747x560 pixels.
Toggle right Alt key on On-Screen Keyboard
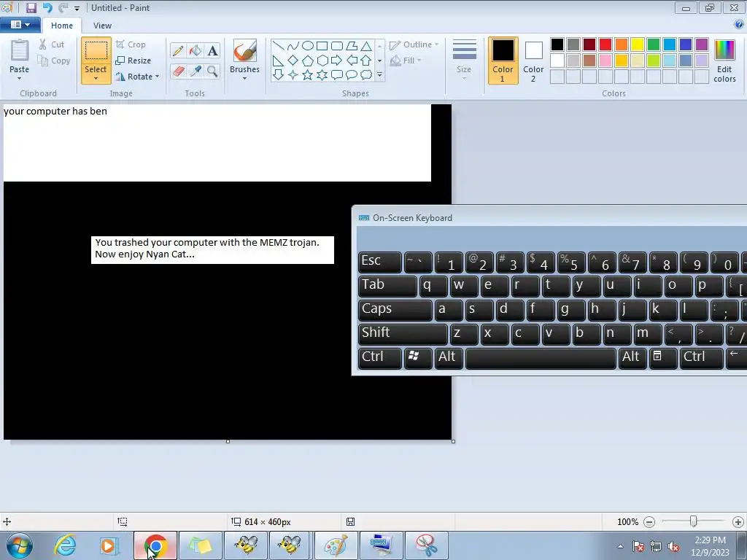click(632, 358)
